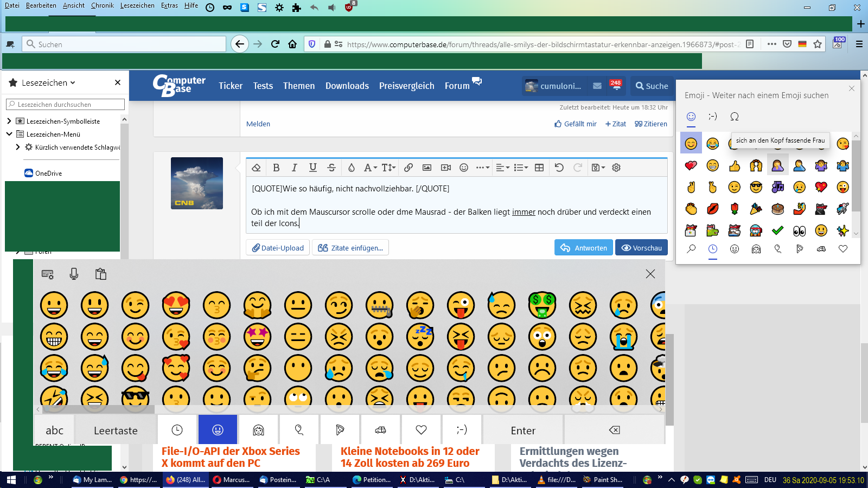868x488 pixels.
Task: Select the green check mark emoji
Action: pyautogui.click(x=778, y=230)
